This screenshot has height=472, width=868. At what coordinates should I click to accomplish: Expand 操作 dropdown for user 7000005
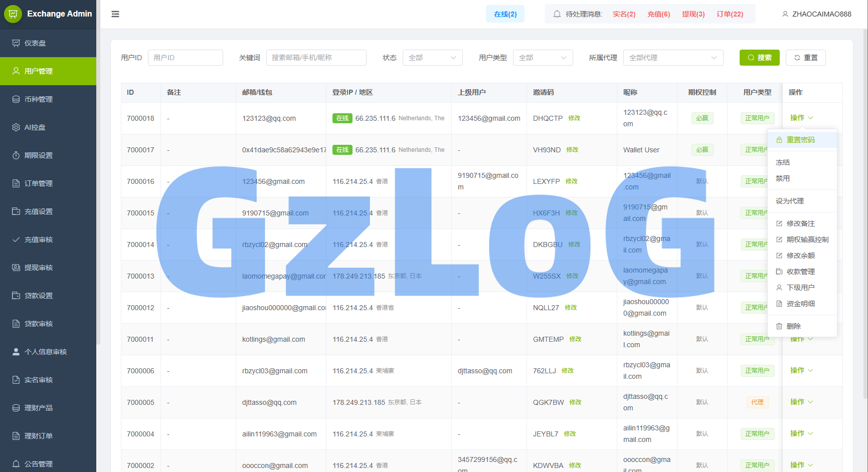pyautogui.click(x=801, y=402)
